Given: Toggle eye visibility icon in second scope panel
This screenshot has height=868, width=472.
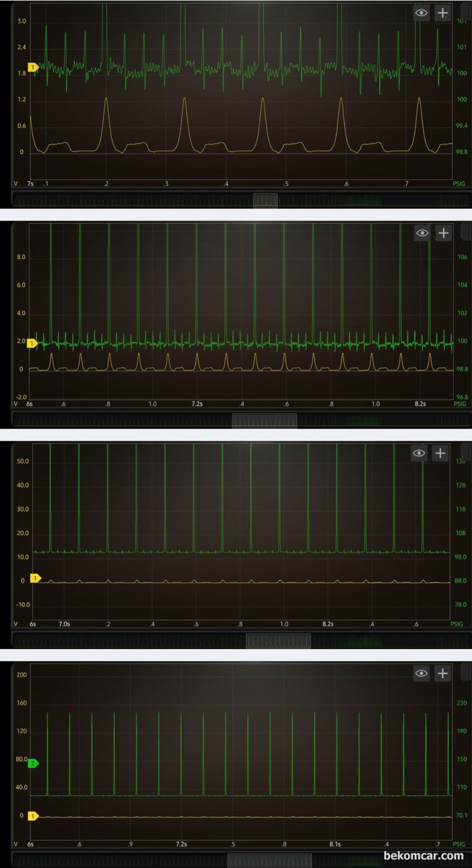Looking at the screenshot, I should tap(422, 233).
